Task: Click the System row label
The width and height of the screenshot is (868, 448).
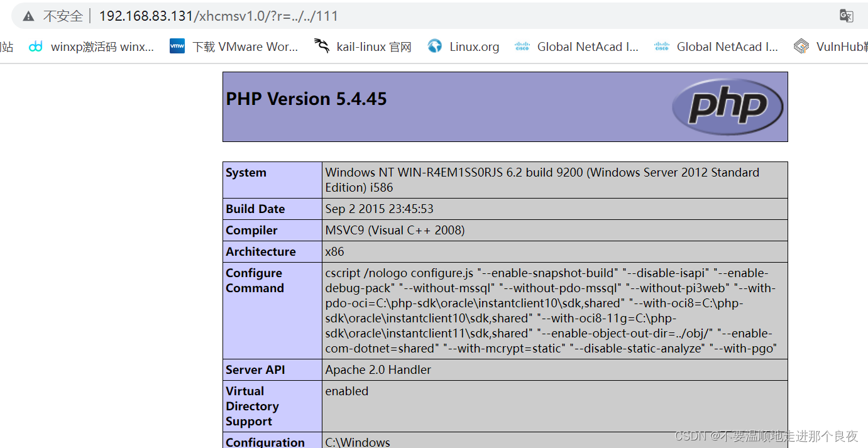Action: [246, 173]
